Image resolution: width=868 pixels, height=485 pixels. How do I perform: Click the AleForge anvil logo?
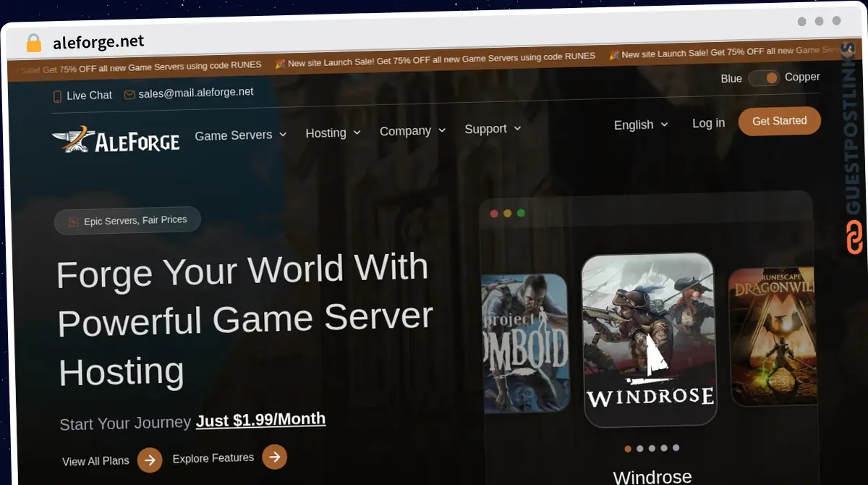pyautogui.click(x=116, y=139)
